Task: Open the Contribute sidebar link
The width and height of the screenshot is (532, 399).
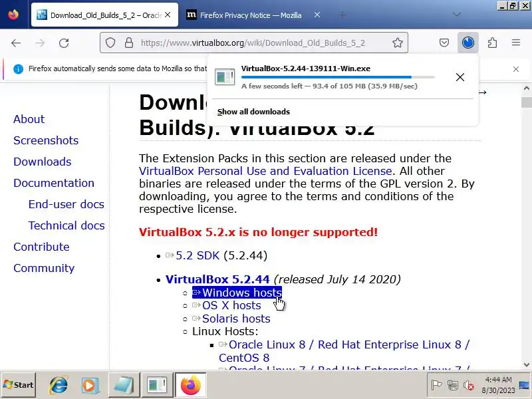Action: pyautogui.click(x=41, y=247)
